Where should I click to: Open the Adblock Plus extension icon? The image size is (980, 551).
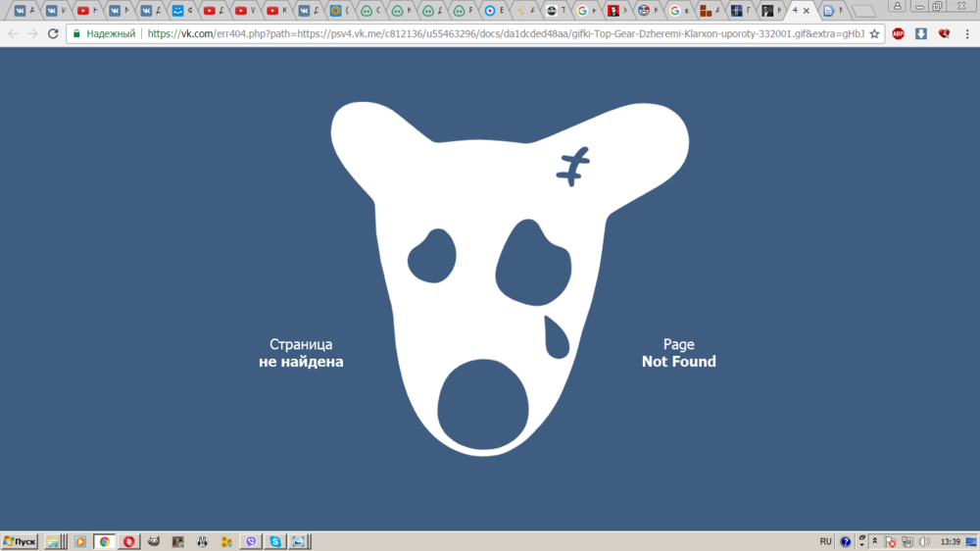click(x=898, y=33)
